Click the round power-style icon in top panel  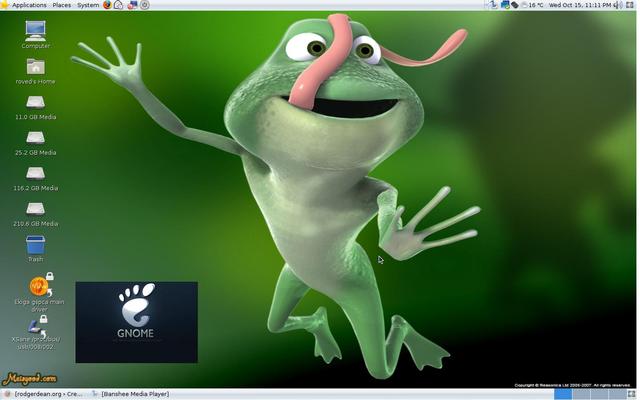(x=144, y=5)
